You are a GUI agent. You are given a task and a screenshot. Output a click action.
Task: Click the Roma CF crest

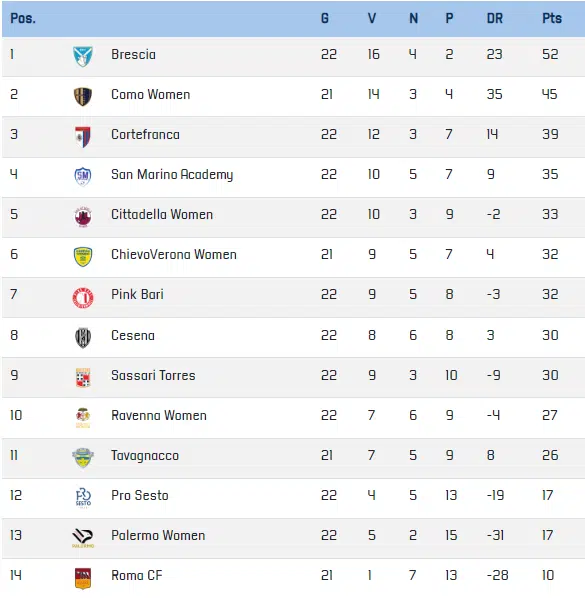(x=83, y=579)
